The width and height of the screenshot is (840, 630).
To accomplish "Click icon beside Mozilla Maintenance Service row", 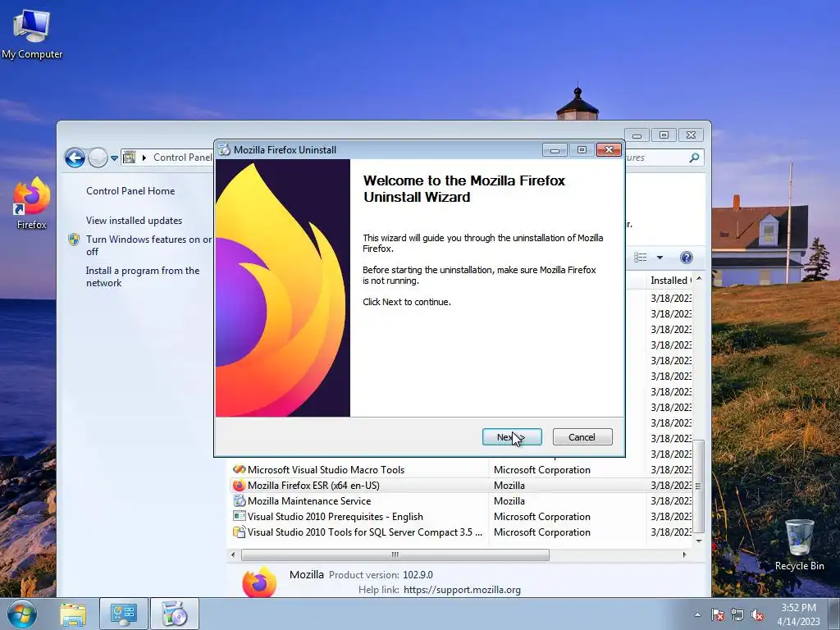I will 239,501.
